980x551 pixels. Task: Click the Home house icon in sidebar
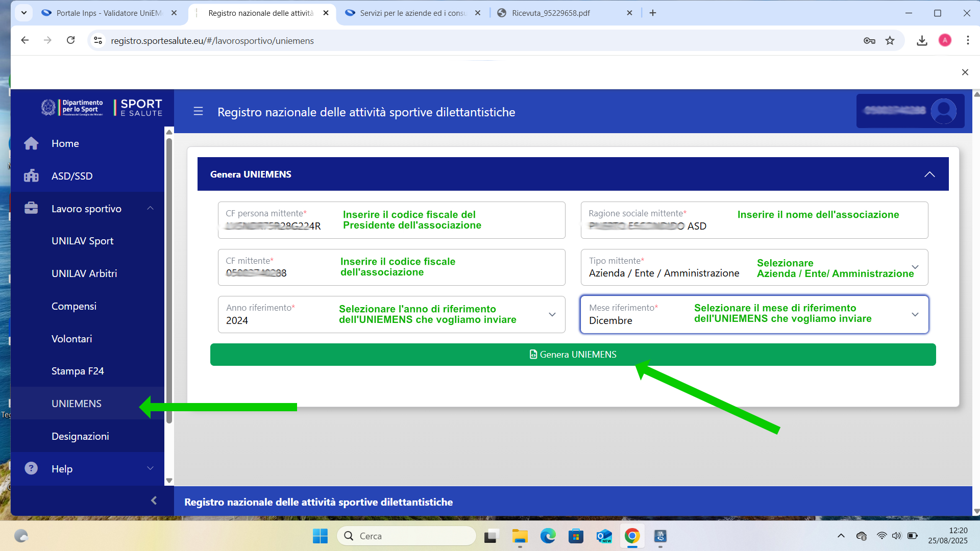(x=31, y=143)
